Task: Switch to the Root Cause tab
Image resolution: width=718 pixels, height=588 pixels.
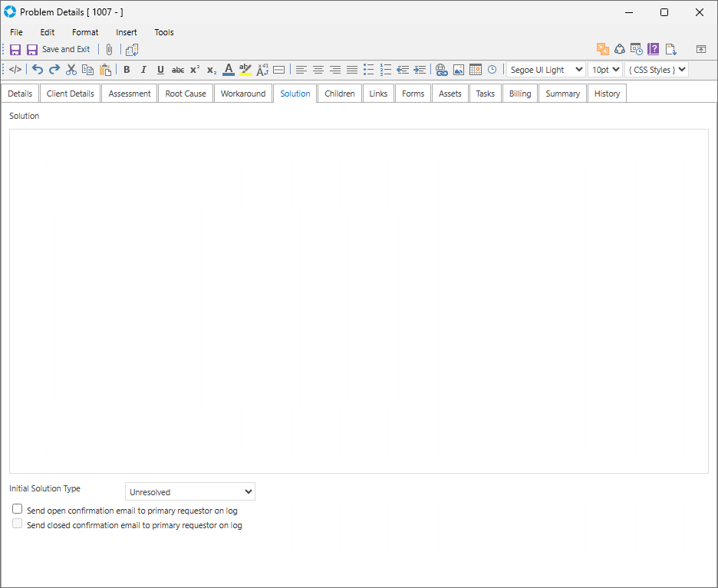Action: [186, 94]
